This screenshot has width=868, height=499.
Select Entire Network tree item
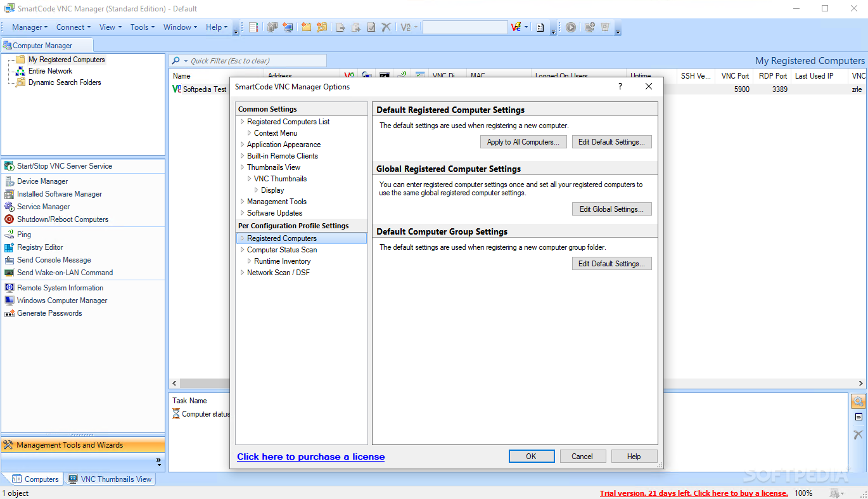point(50,71)
